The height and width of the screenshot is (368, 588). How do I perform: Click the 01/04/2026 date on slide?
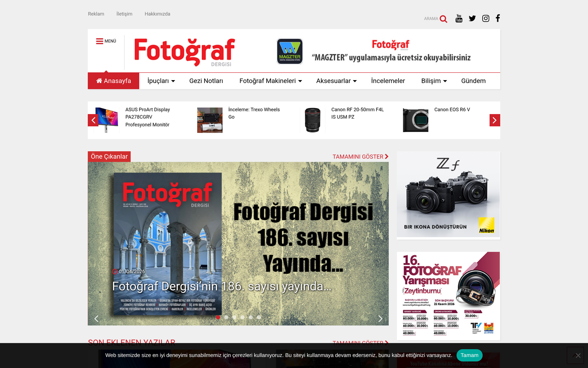pyautogui.click(x=132, y=272)
